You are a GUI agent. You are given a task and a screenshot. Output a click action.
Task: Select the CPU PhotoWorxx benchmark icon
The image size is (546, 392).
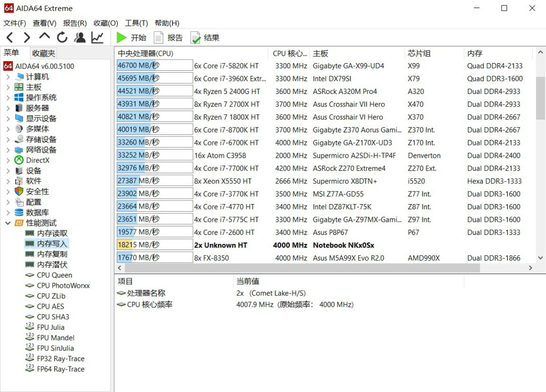(x=30, y=285)
